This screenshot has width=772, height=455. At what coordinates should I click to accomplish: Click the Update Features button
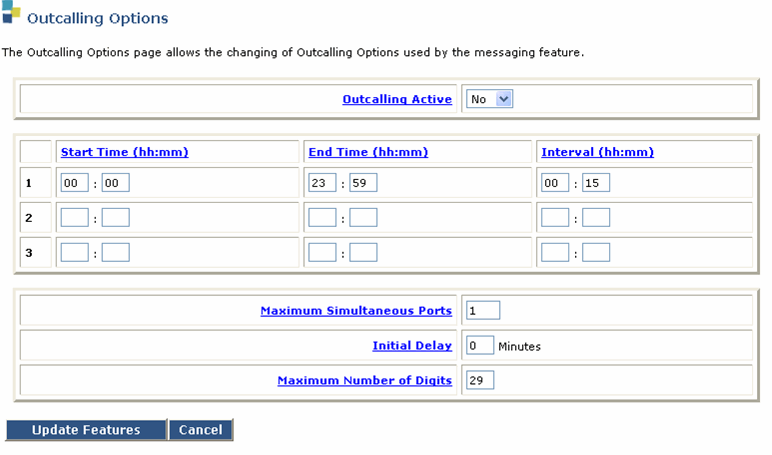[x=86, y=430]
